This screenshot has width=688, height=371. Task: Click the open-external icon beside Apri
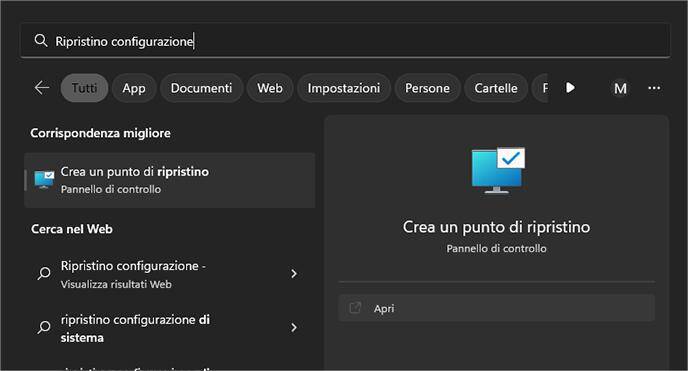355,307
